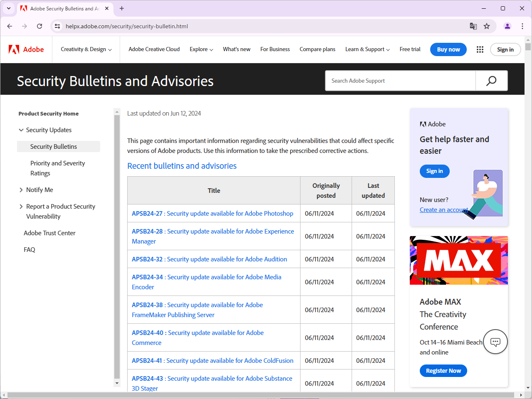
Task: Open APSB24-32 Adobe Audition bulletin
Action: pos(209,259)
